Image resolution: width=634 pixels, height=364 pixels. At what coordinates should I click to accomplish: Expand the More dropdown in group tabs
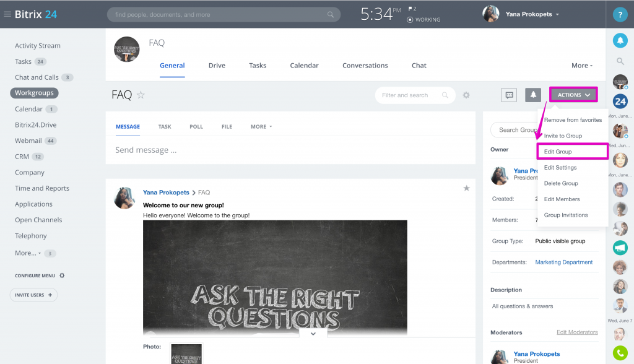(582, 66)
